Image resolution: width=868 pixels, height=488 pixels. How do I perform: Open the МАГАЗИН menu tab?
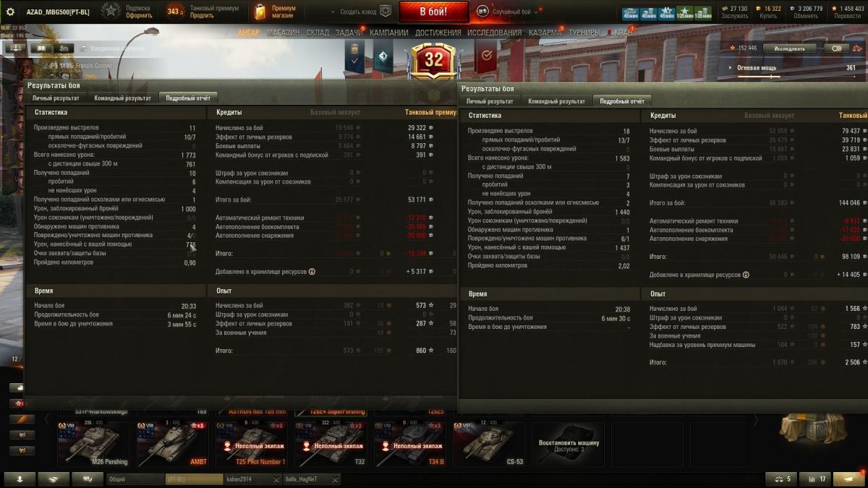pyautogui.click(x=283, y=33)
